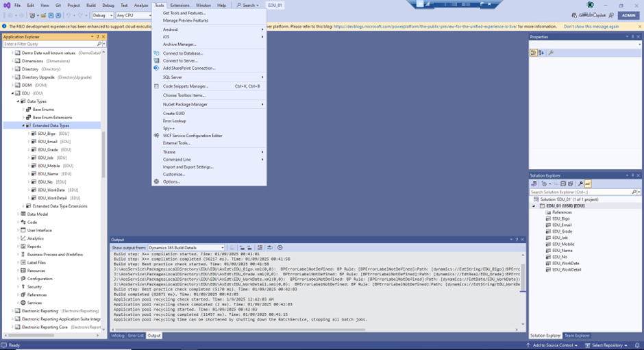Switch to the Team Explorer tab

(x=577, y=336)
